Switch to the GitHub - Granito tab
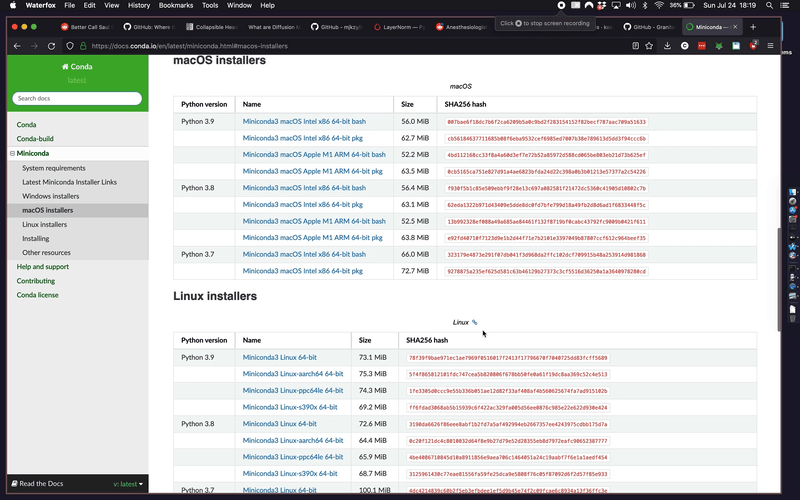The height and width of the screenshot is (500, 800). pos(649,27)
